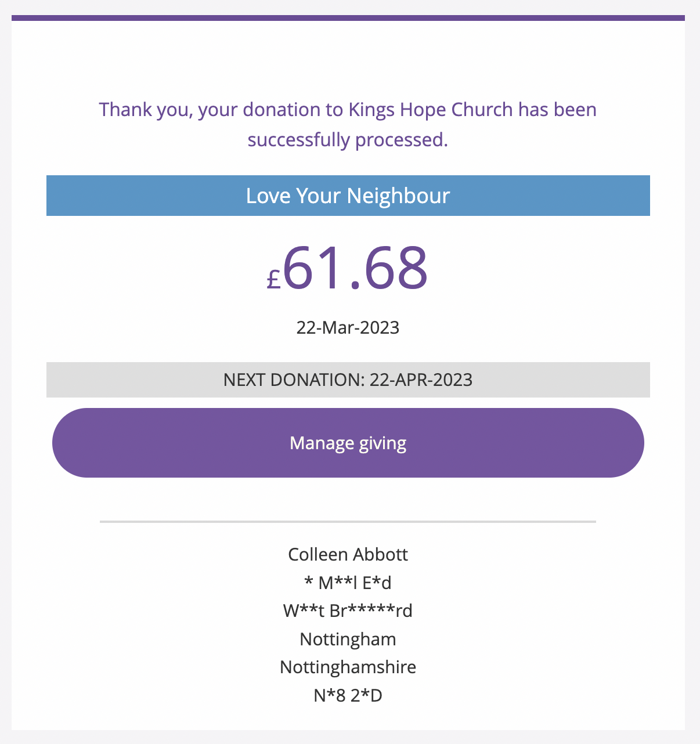Click the masked postcode N*8 2*D
Screen dimensions: 700x744
pos(348,695)
